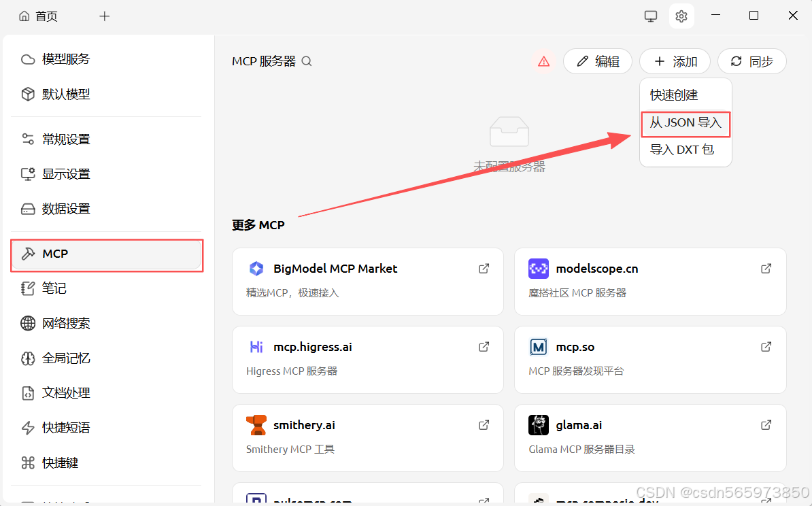
Task: Open the 数据设置 section
Action: point(106,209)
